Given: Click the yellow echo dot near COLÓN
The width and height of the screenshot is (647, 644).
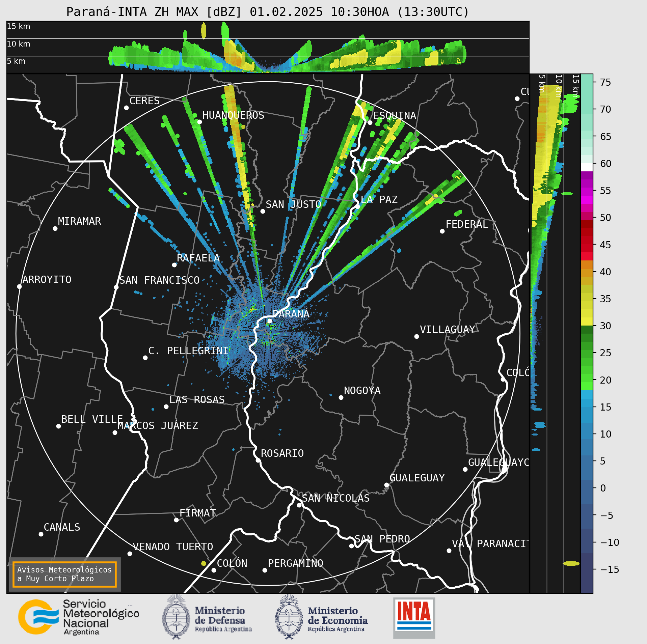Looking at the screenshot, I should pos(204,563).
